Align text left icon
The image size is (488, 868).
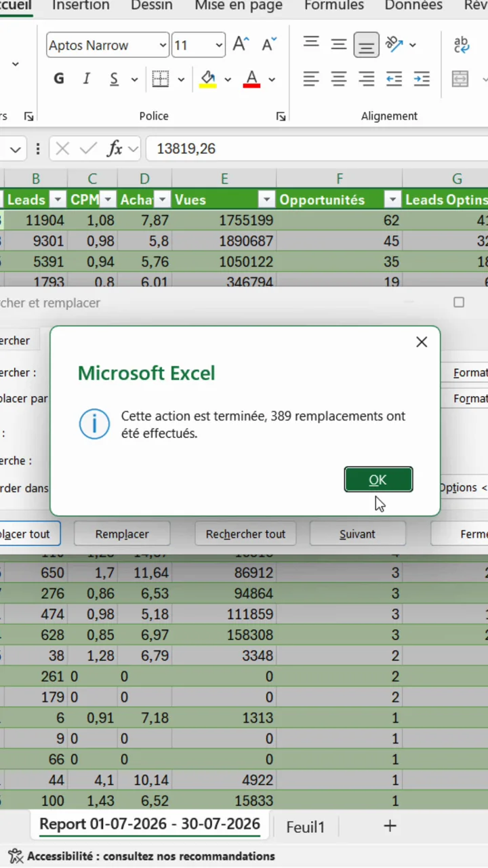[x=311, y=79]
